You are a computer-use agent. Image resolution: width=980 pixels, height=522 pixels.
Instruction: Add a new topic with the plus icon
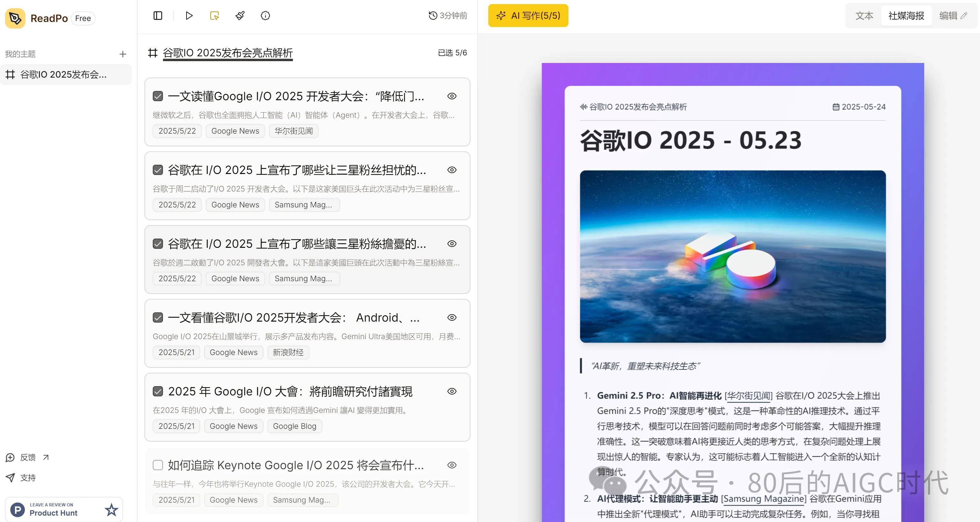click(x=123, y=54)
